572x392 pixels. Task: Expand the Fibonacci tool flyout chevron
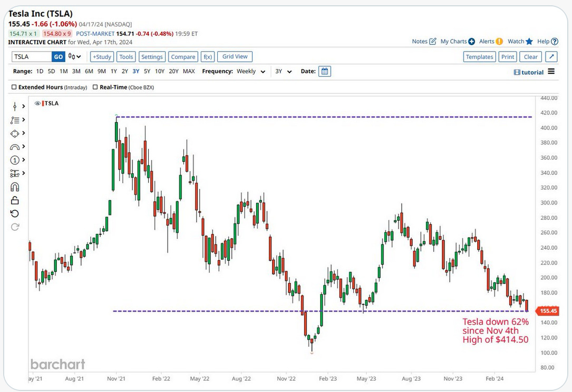23,173
